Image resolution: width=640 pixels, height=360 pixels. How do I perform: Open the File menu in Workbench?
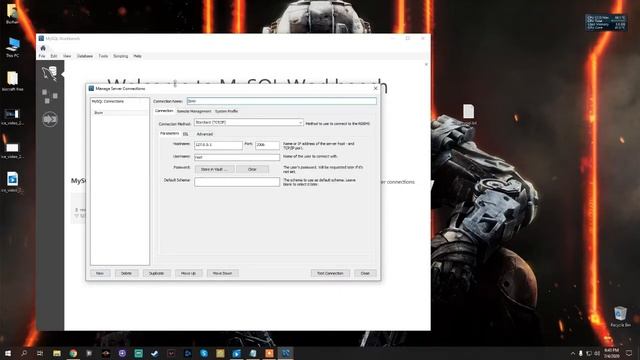coord(42,56)
